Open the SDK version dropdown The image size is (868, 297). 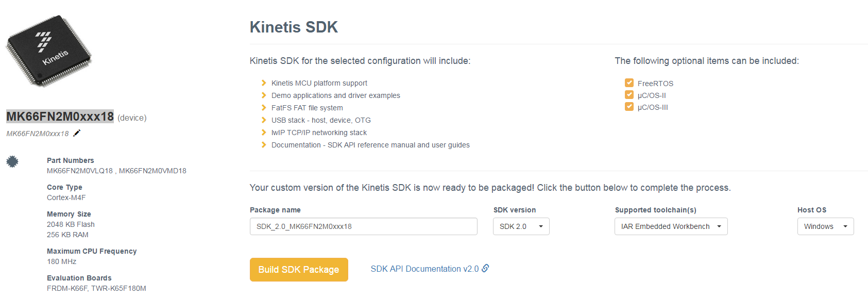click(521, 226)
